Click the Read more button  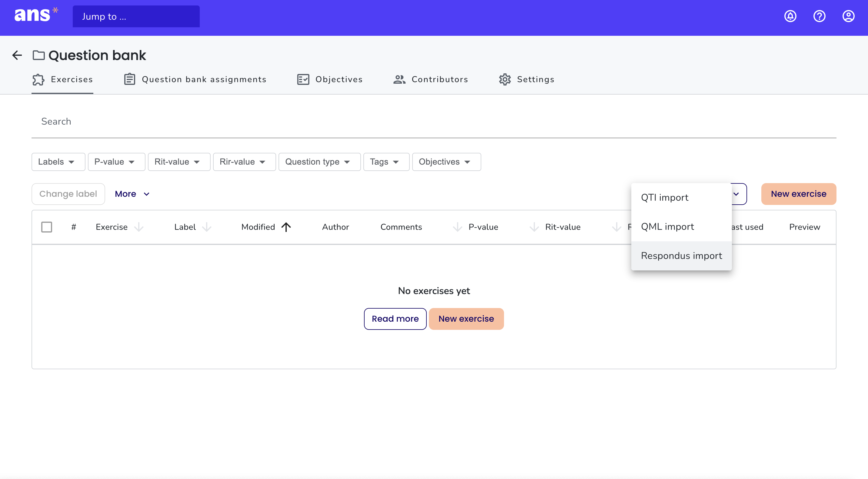[395, 319]
